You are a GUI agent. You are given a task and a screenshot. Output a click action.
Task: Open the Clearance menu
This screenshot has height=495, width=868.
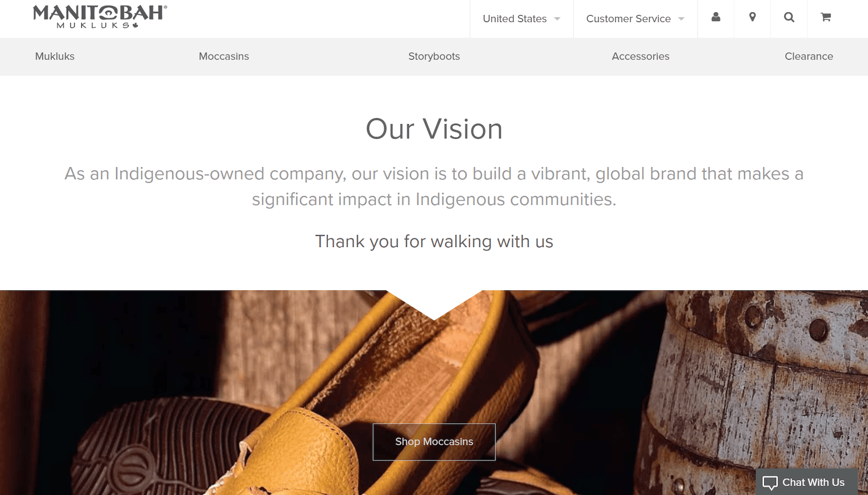coord(809,56)
